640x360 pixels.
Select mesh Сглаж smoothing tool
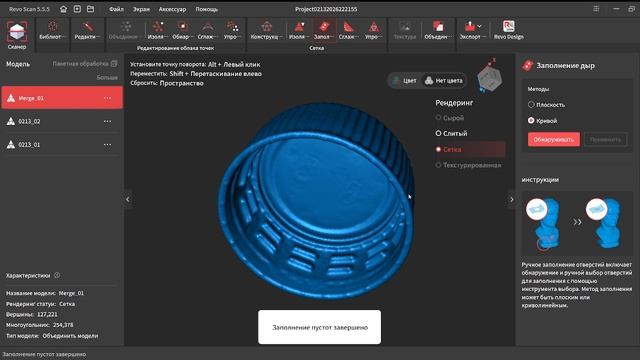(349, 31)
